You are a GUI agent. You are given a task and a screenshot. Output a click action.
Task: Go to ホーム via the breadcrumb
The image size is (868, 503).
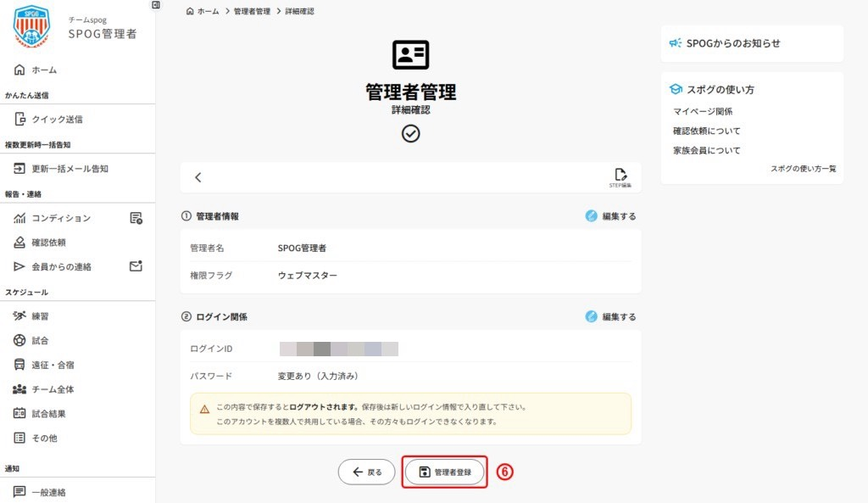click(209, 11)
